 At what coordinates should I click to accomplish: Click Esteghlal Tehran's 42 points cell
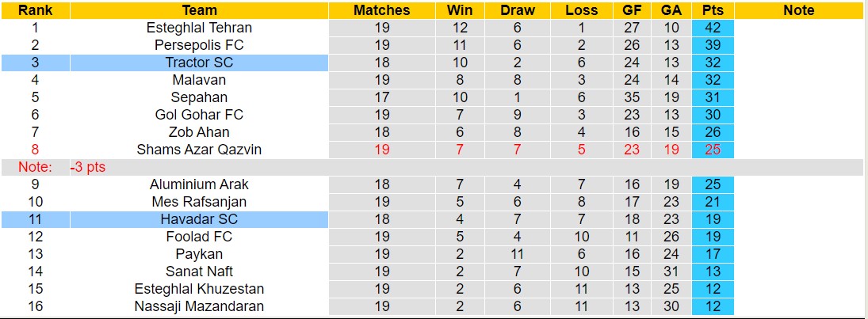tap(713, 28)
